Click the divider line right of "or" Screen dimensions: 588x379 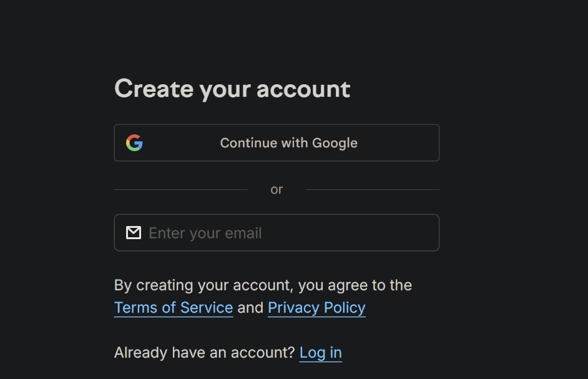click(x=372, y=189)
